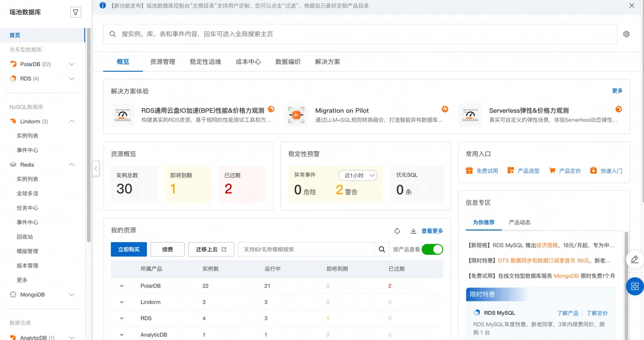Click the PolarDB logo icon in sidebar
This screenshot has height=340, width=644.
[x=13, y=64]
